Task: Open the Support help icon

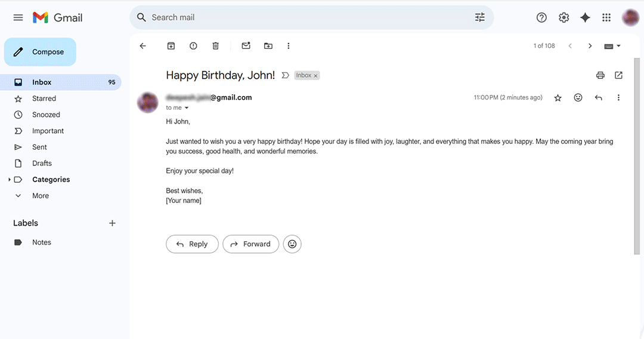Action: (541, 17)
